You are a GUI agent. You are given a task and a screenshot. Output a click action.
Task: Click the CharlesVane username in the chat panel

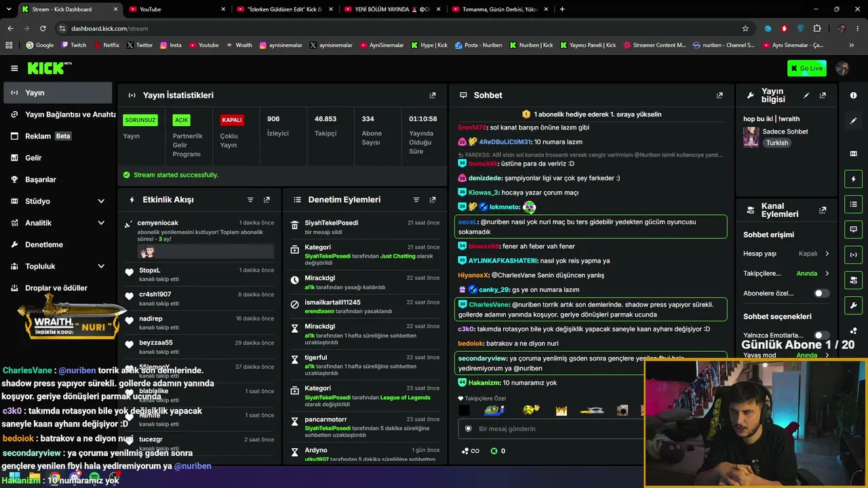point(488,305)
